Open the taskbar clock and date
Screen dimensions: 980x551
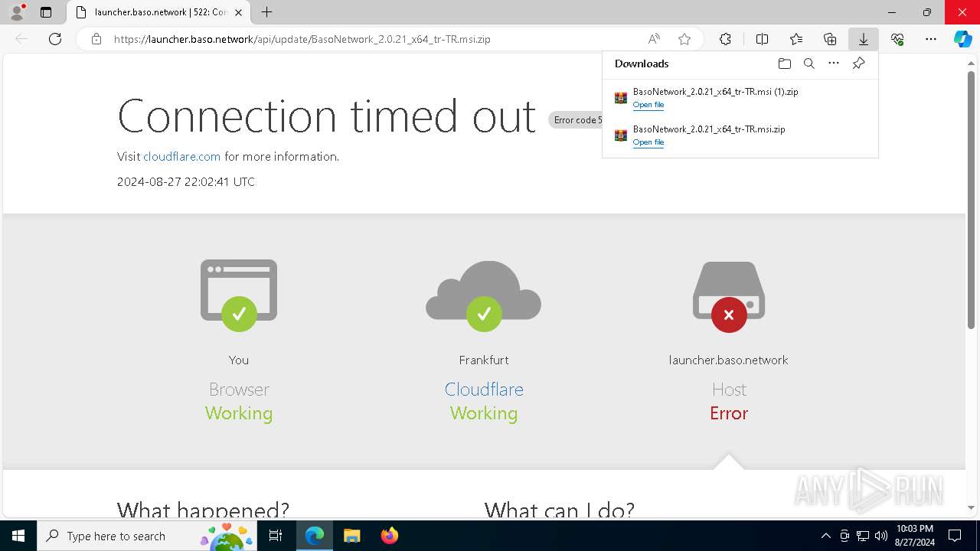point(914,536)
